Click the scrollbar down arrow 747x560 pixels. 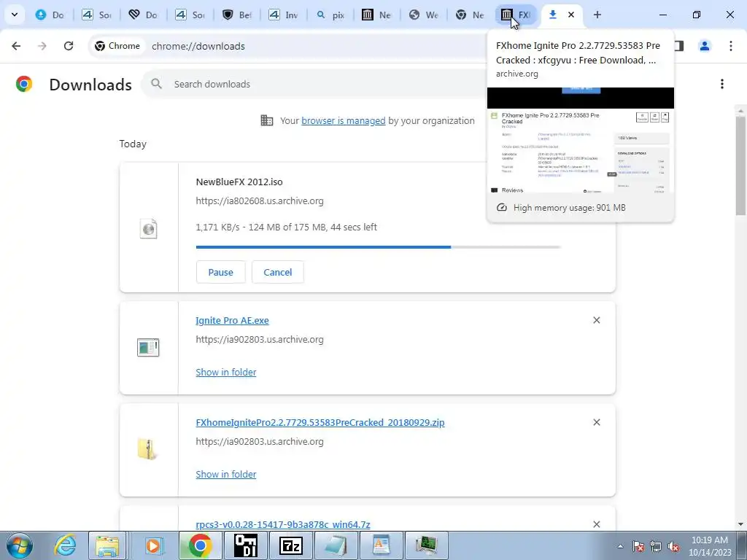740,524
